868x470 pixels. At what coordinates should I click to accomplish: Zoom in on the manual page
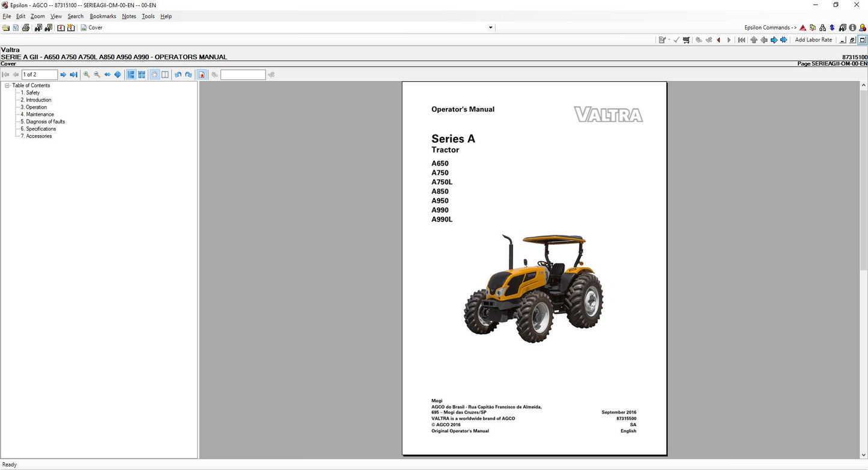coord(86,74)
